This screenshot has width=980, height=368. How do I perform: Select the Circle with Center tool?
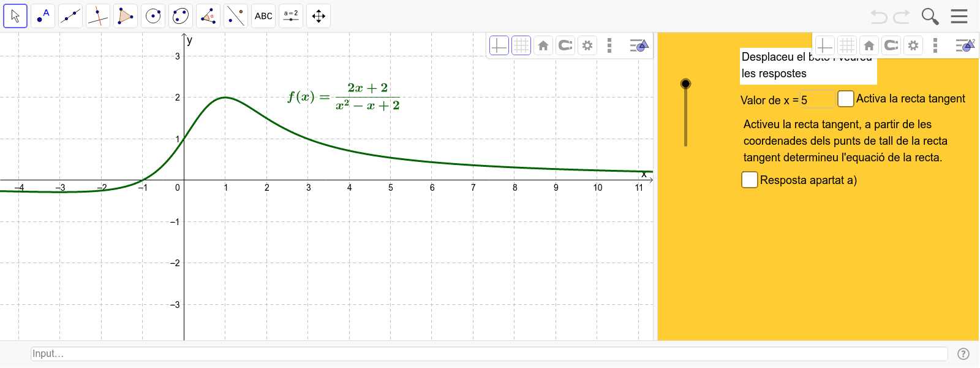[x=153, y=16]
